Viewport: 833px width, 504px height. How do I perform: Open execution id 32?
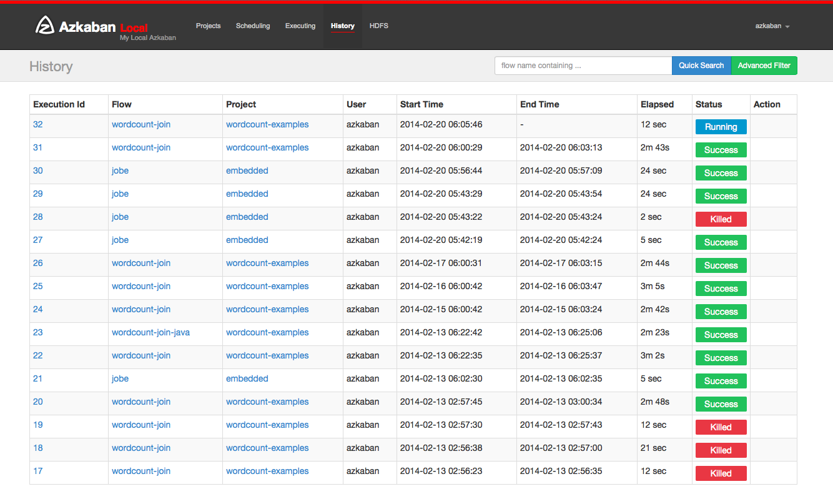(38, 125)
